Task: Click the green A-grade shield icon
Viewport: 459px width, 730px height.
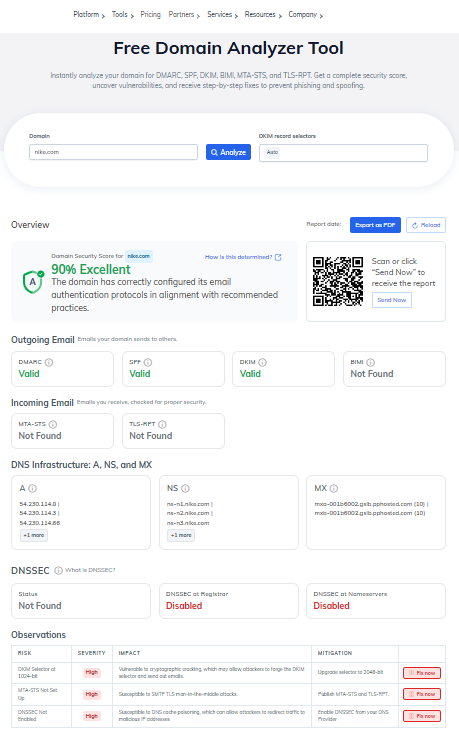Action: click(x=33, y=282)
